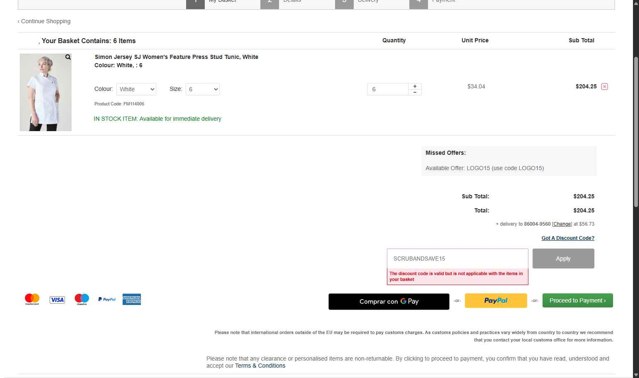
Task: Click the Change delivery postcode link
Action: (x=562, y=224)
